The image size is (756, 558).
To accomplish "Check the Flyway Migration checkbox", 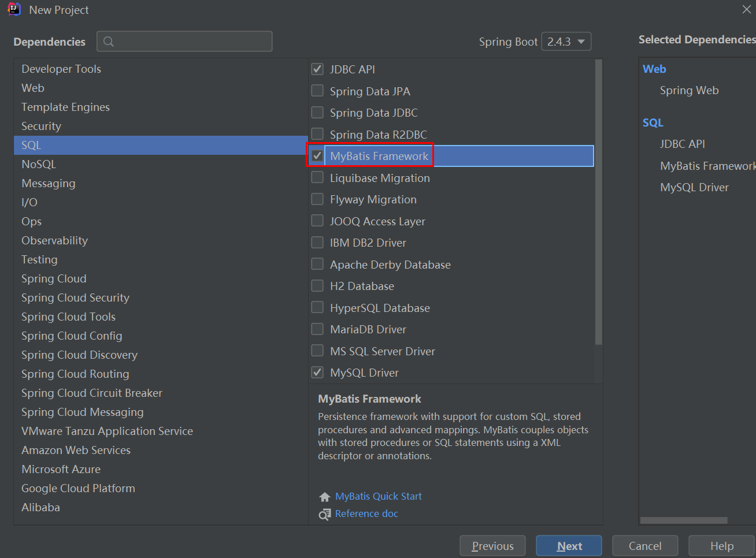I will [317, 199].
